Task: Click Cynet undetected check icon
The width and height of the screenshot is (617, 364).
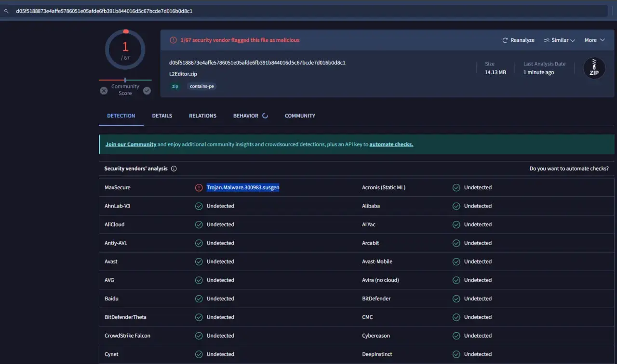Action: click(199, 354)
